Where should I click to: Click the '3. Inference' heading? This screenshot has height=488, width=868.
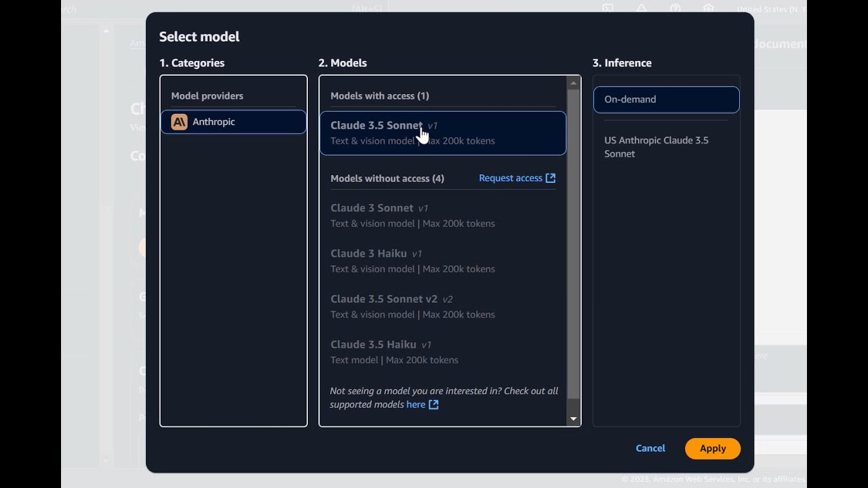[622, 63]
